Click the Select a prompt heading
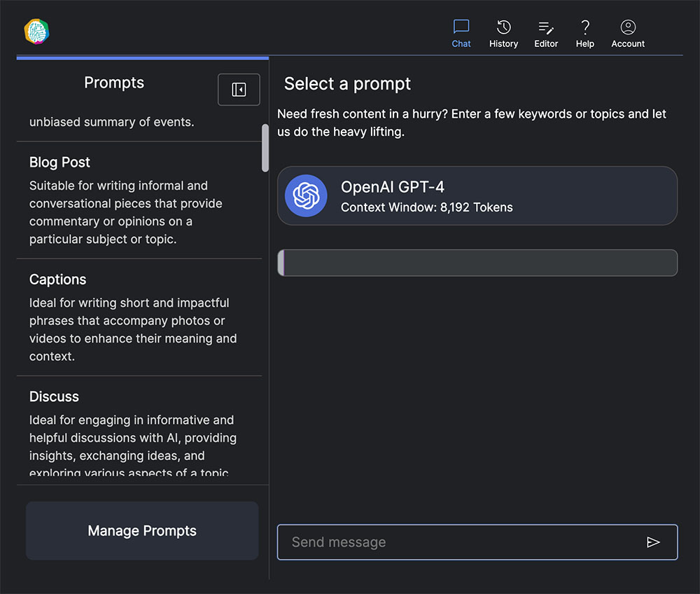 347,84
